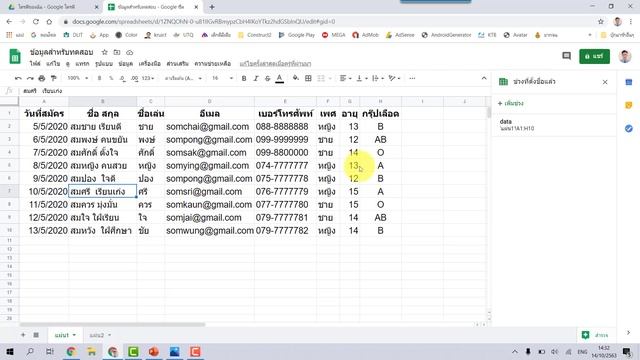The image size is (640, 360).
Task: Open the แทรก (Insert) menu
Action: click(82, 64)
